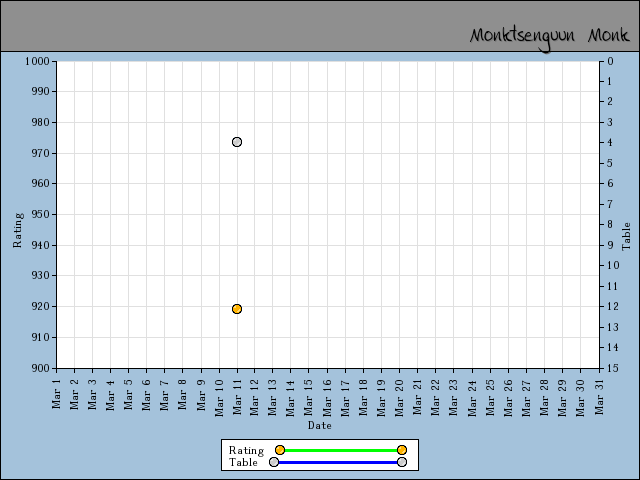The height and width of the screenshot is (480, 640).
Task: Click the "Mar 20" date label
Action: click(400, 397)
